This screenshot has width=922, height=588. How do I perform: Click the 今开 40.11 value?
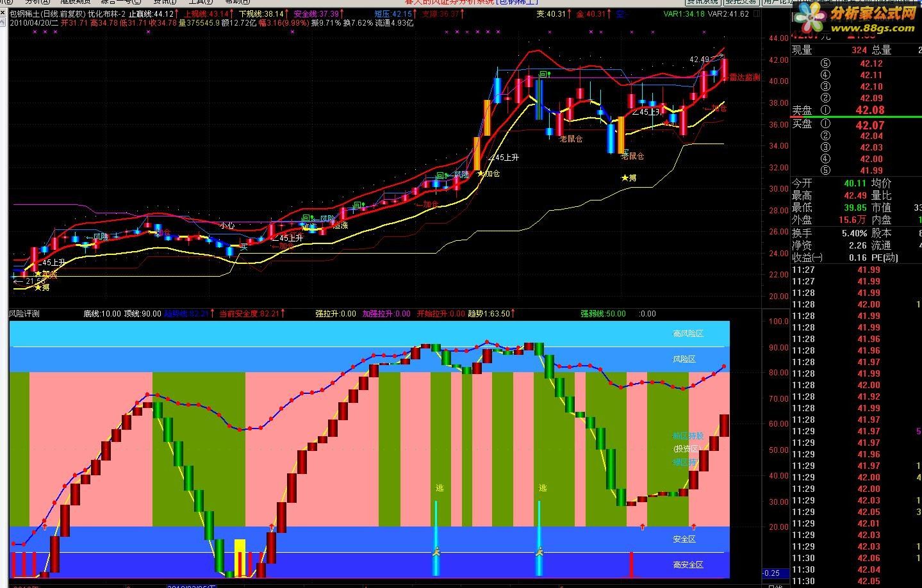[855, 183]
